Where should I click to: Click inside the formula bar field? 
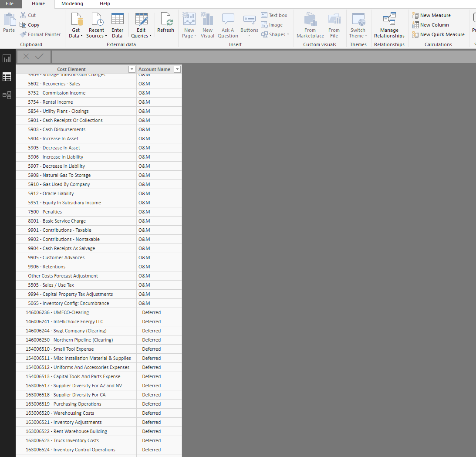point(263,57)
